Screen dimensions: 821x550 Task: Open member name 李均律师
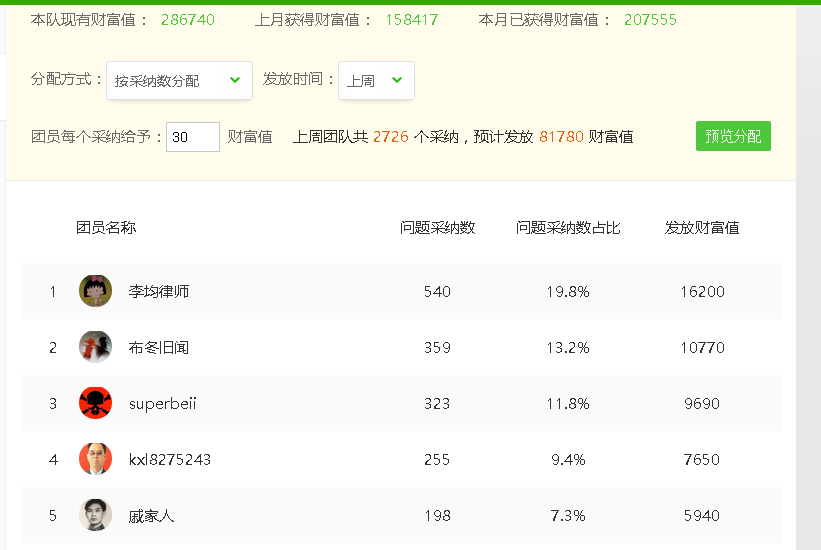(159, 291)
